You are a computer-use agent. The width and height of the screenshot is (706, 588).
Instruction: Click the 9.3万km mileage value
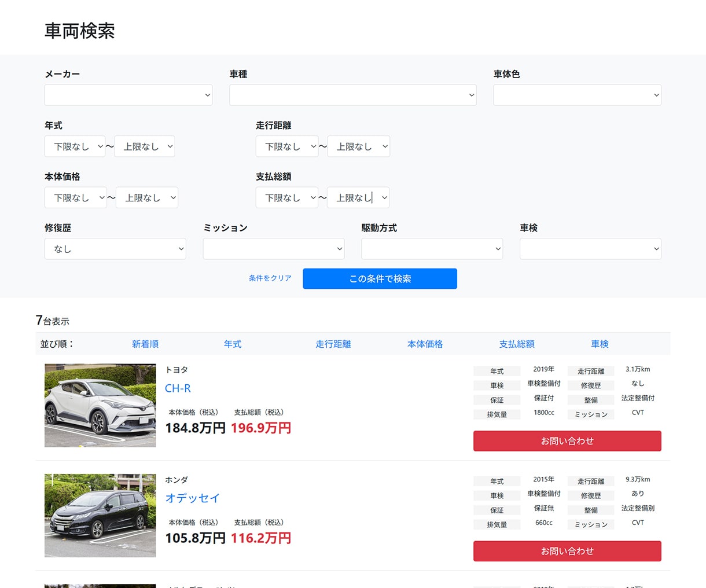click(x=638, y=479)
